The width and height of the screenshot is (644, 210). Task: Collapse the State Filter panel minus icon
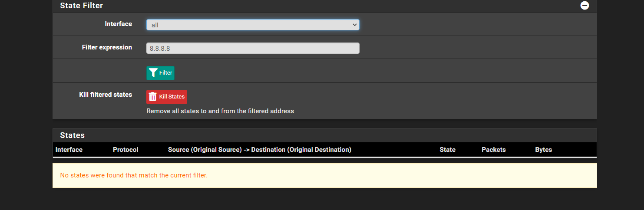585,6
